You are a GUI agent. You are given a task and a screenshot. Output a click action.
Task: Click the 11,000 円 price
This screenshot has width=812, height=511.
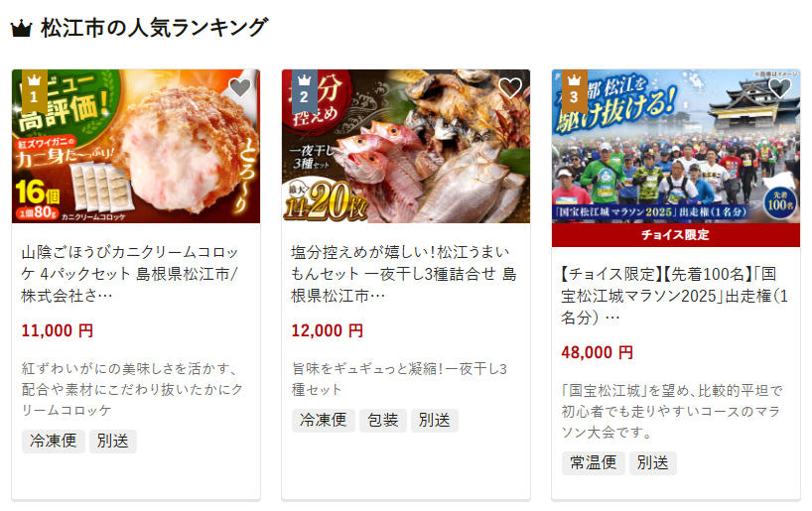coord(58,330)
